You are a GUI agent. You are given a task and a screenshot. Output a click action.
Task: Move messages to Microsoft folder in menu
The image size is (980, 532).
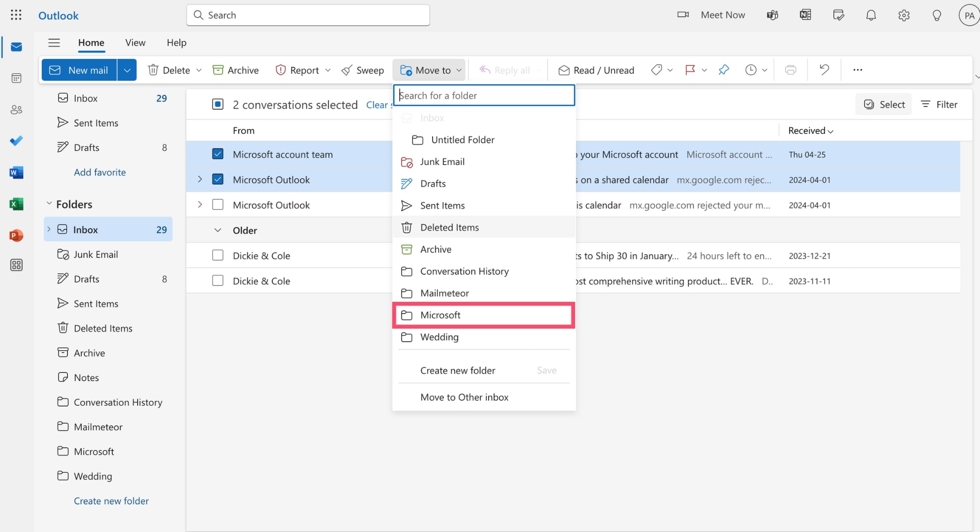coord(484,315)
